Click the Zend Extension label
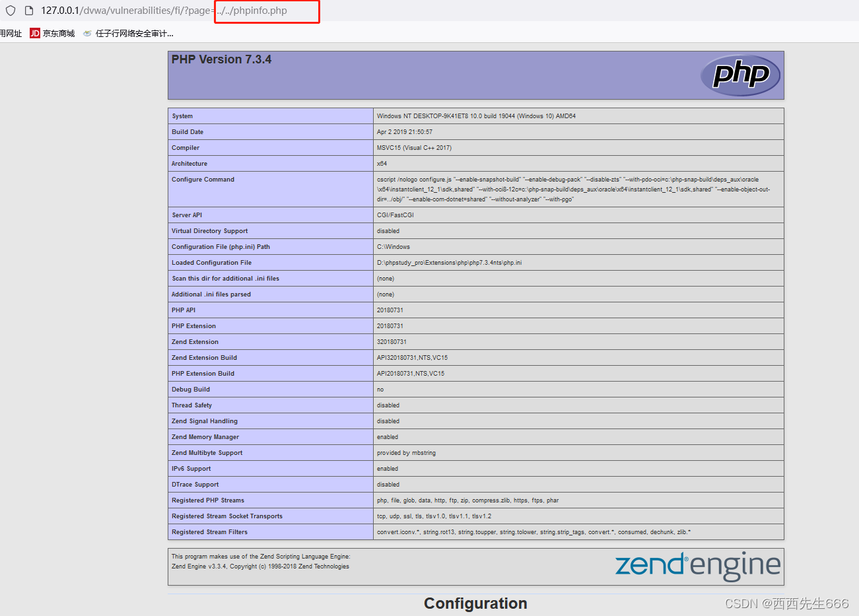 click(195, 342)
